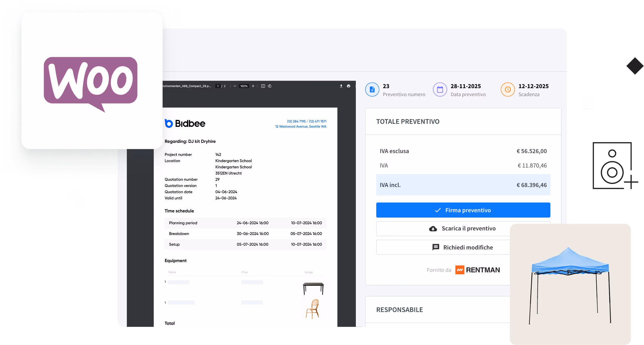Click fit to page icon
Screen dimensions: 644x345
point(263,86)
